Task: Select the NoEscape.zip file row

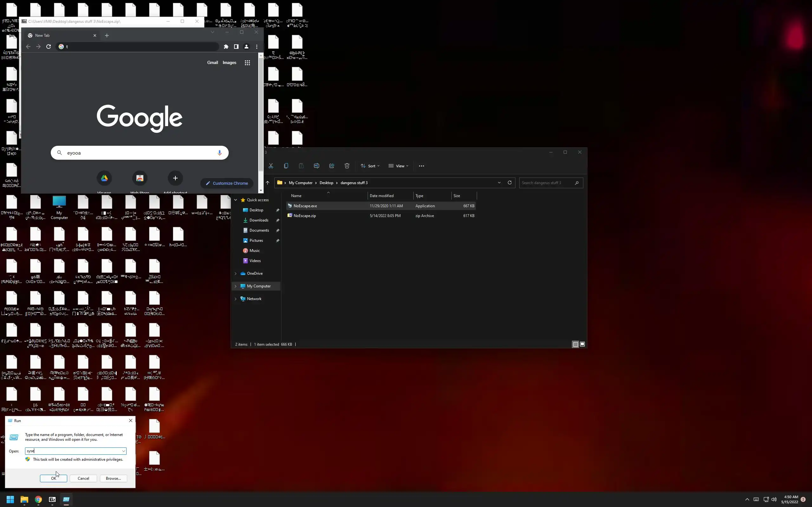Action: pyautogui.click(x=305, y=216)
